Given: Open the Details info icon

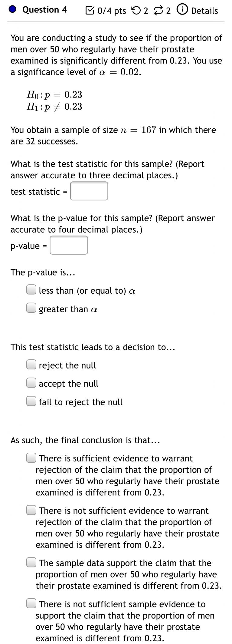Looking at the screenshot, I should point(181,10).
